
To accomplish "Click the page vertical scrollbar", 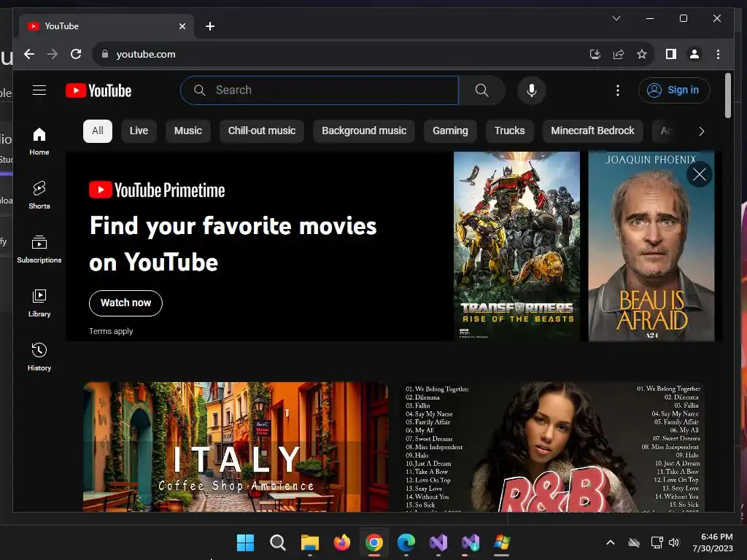I will pyautogui.click(x=727, y=96).
